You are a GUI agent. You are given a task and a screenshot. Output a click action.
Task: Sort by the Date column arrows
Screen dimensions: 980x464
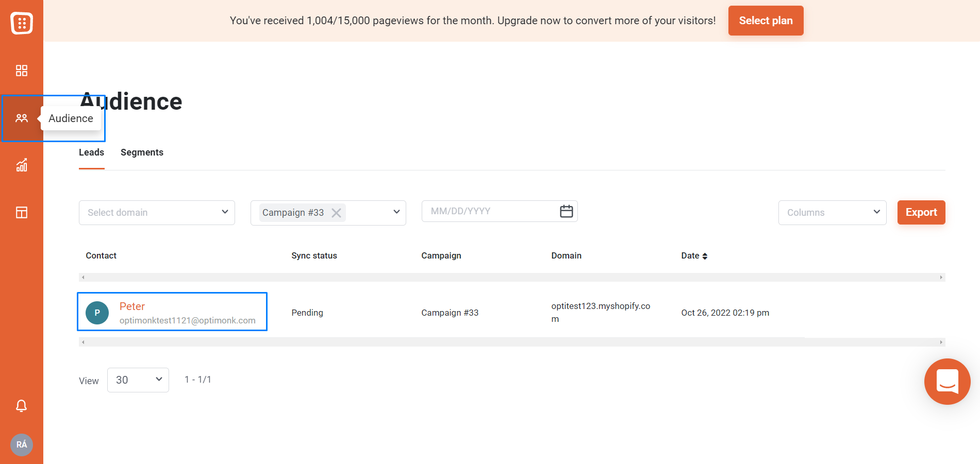coord(705,256)
